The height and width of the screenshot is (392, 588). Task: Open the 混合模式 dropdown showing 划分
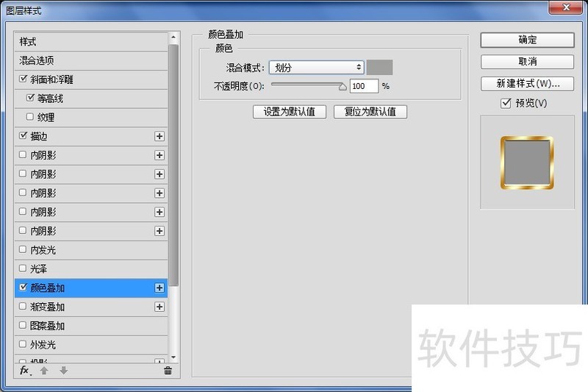(317, 68)
